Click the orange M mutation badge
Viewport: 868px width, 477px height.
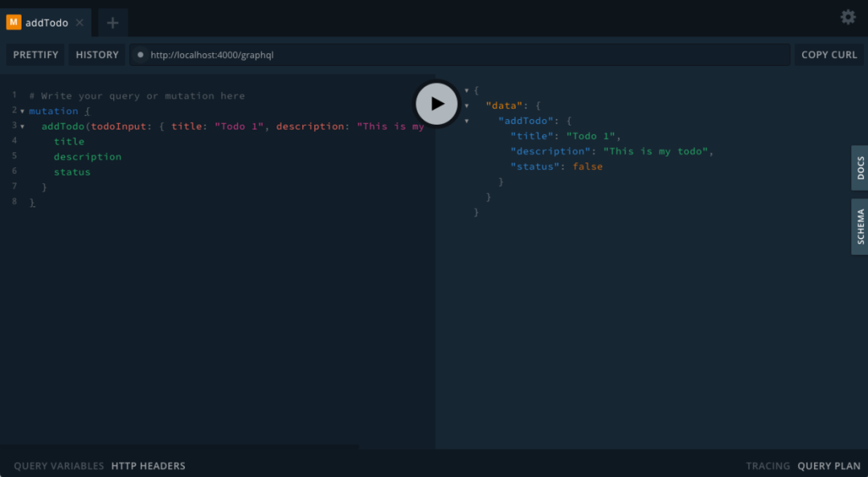pyautogui.click(x=14, y=23)
